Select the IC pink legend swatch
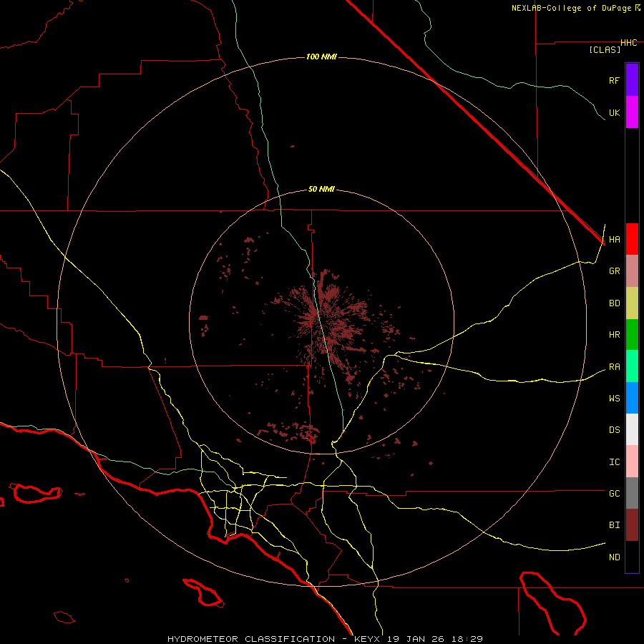The image size is (644, 644). coord(632,462)
